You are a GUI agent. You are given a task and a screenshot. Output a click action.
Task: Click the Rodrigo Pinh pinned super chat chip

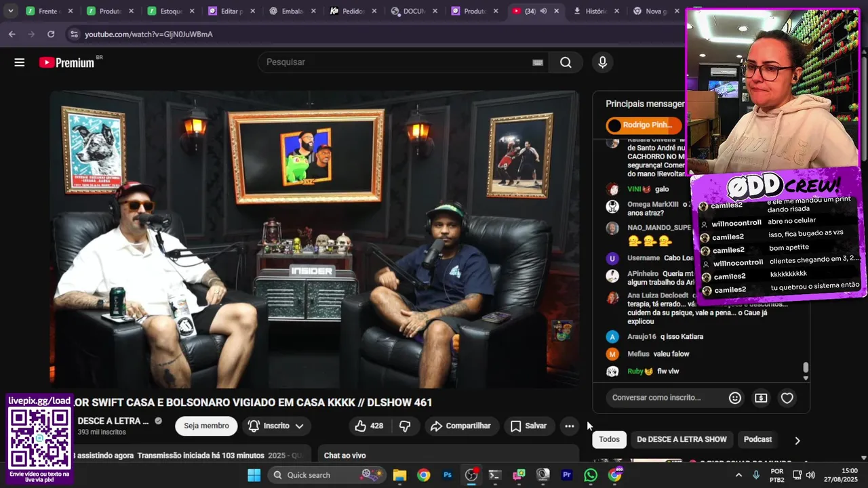click(644, 125)
